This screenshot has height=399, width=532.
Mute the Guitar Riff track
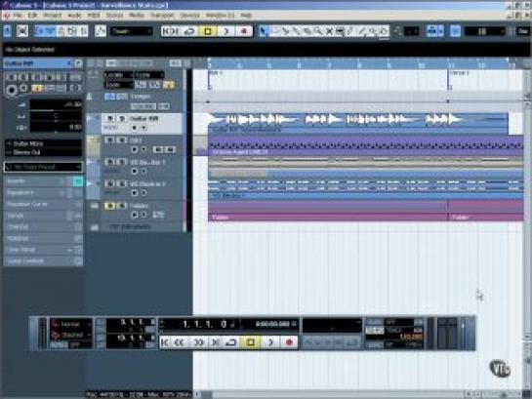(109, 119)
